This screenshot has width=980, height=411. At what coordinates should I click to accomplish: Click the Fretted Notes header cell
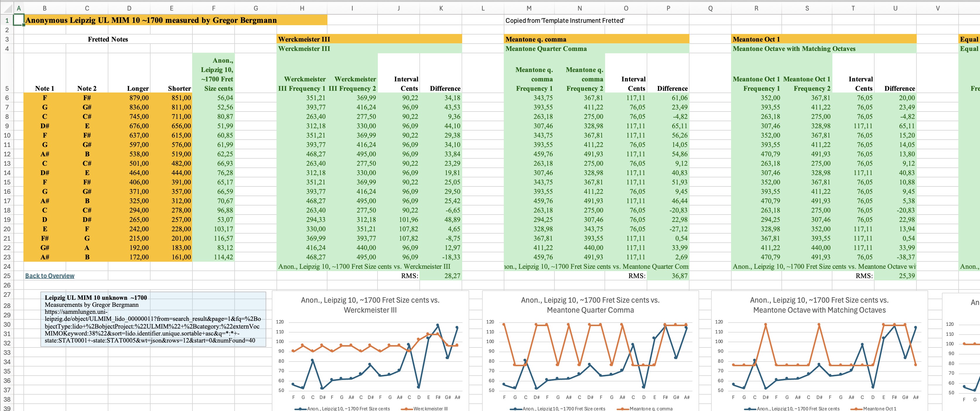108,39
